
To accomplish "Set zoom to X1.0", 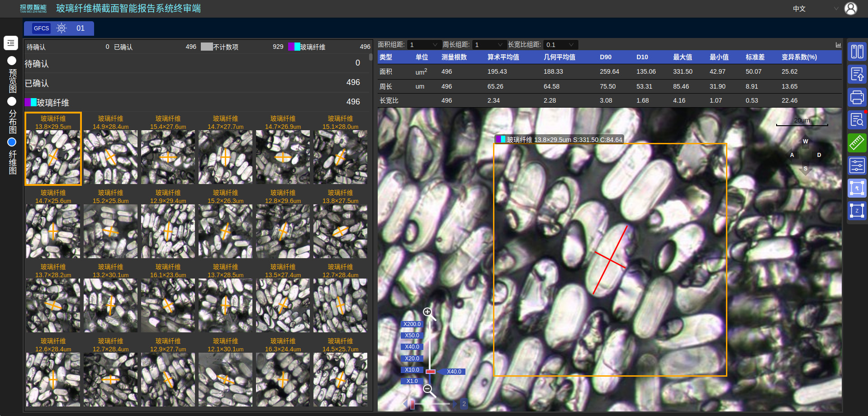I will point(412,381).
